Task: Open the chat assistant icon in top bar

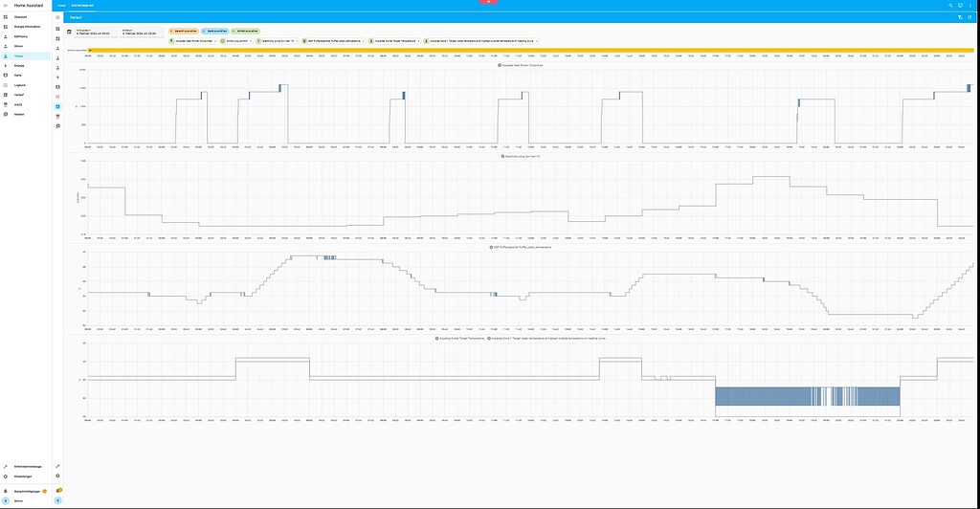Action: [x=961, y=6]
